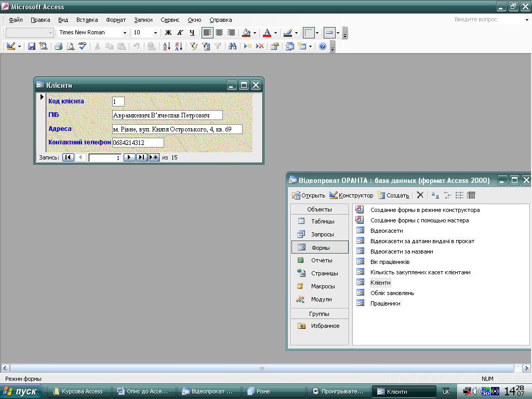Viewport: 532px width, 399px height.
Task: Click the Print toolbar icon
Action: 58,46
